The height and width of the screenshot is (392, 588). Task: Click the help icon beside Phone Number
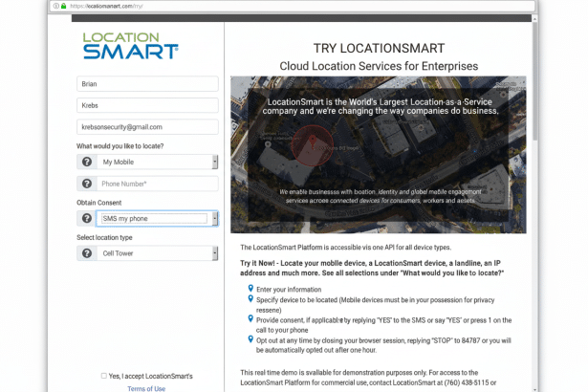coord(87,184)
